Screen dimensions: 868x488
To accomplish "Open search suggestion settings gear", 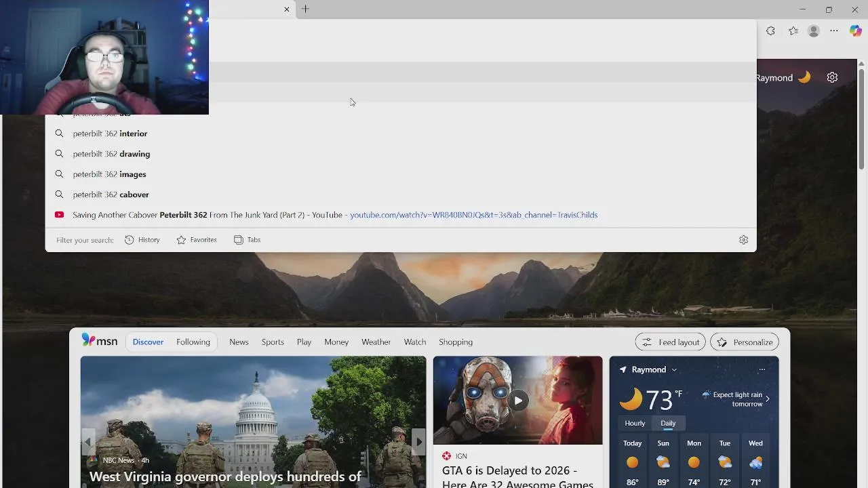I will 743,240.
